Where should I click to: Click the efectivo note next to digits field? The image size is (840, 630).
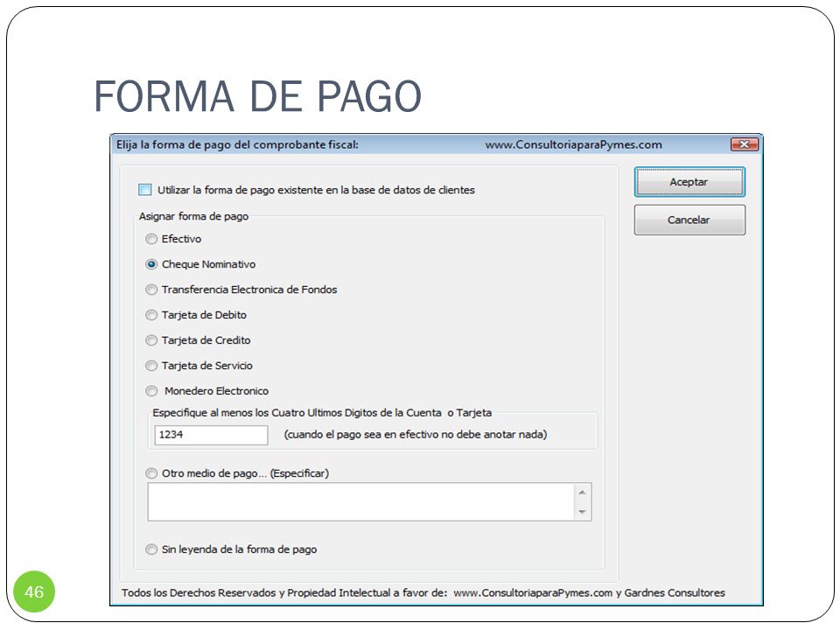coord(416,435)
